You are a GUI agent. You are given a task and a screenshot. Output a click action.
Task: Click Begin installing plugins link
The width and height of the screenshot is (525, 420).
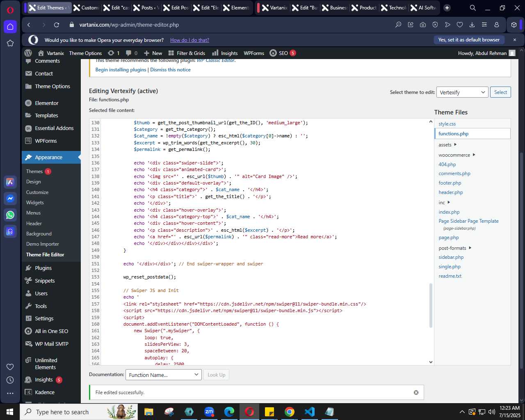(121, 70)
